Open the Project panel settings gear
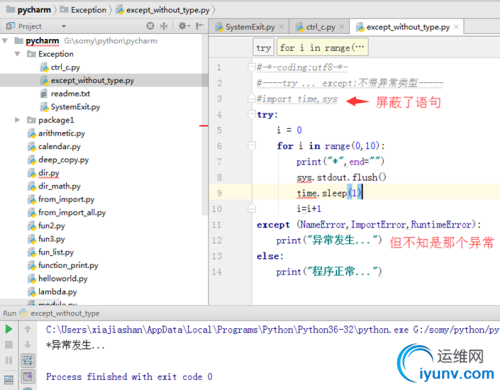 [183, 26]
